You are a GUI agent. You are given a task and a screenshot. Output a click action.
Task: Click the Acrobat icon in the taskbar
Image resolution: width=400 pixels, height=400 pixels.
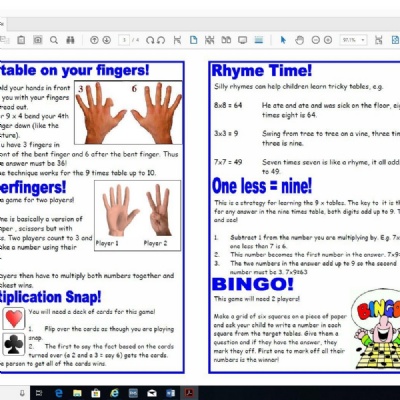click(x=190, y=393)
